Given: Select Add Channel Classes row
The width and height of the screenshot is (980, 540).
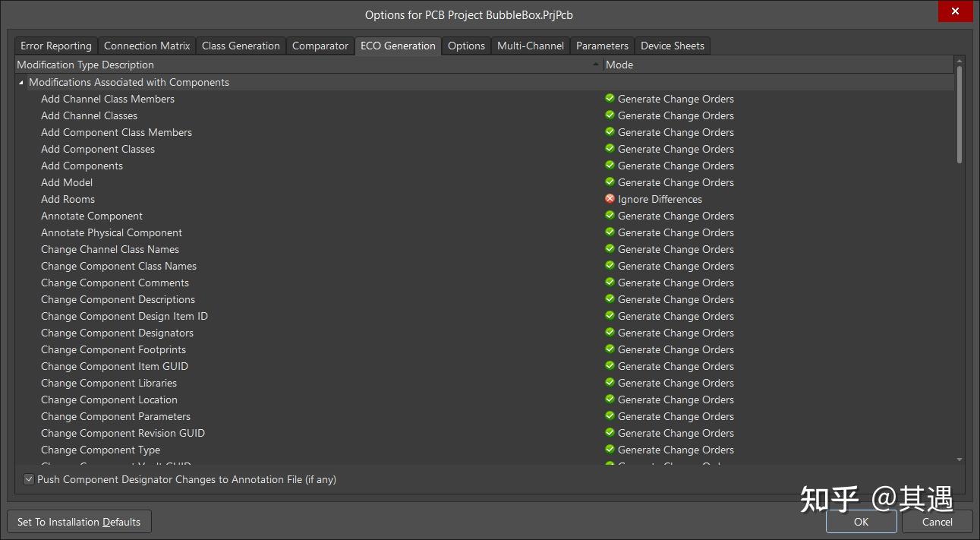Looking at the screenshot, I should (x=484, y=115).
